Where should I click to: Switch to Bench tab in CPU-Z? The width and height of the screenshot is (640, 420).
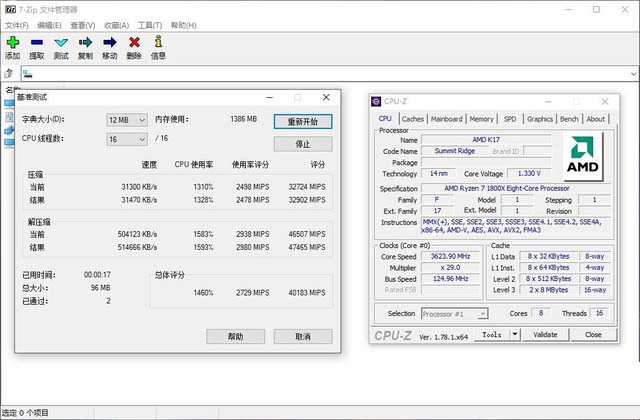pyautogui.click(x=569, y=119)
